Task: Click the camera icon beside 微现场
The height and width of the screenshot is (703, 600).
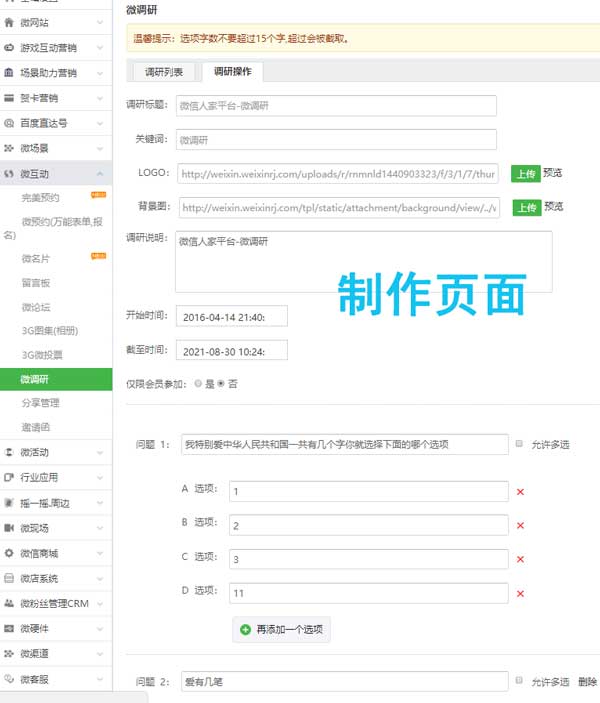Action: click(9, 528)
